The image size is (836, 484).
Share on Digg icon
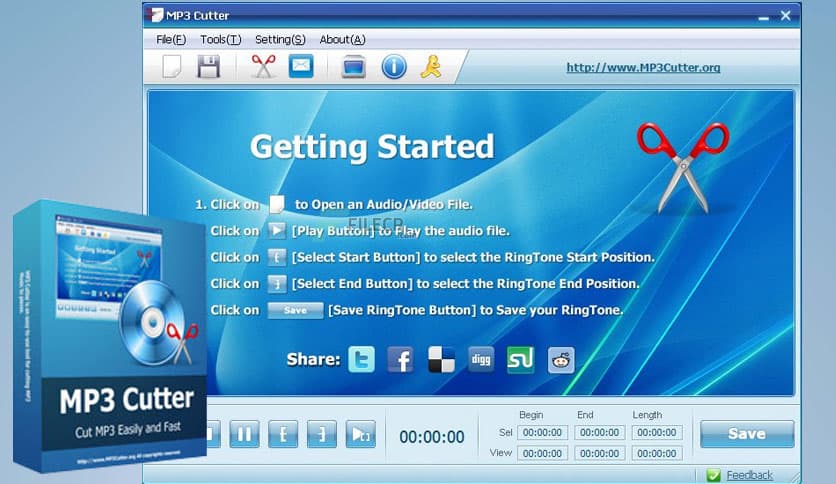point(481,359)
